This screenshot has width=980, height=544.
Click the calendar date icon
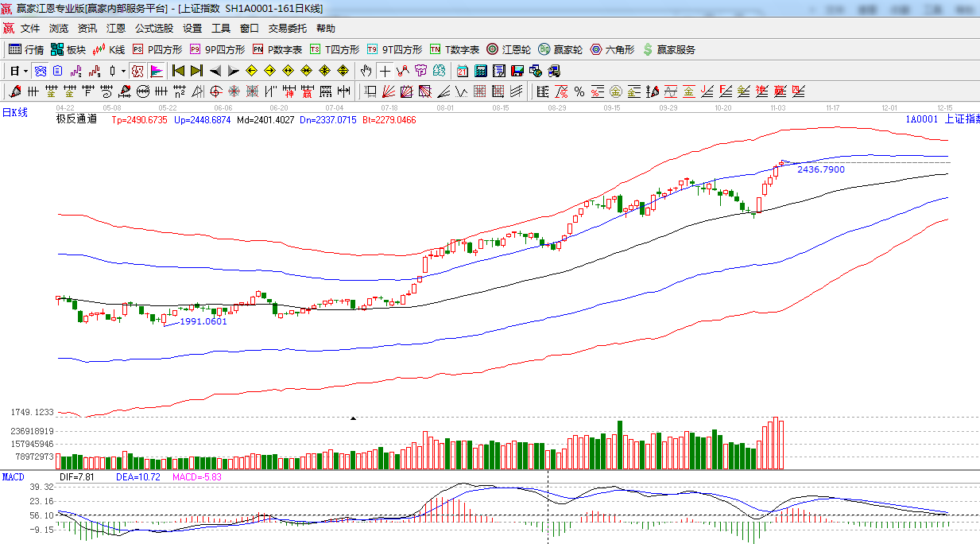(x=462, y=71)
